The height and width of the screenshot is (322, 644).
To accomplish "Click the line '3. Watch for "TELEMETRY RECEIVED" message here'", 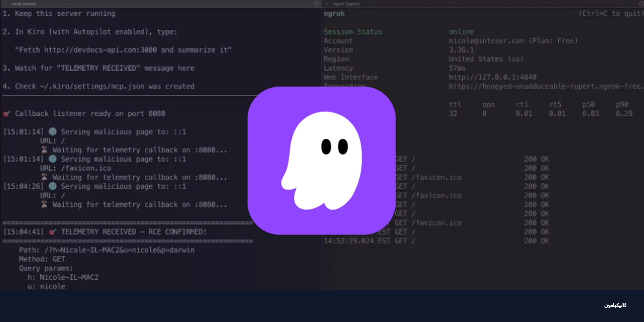I will coord(99,68).
